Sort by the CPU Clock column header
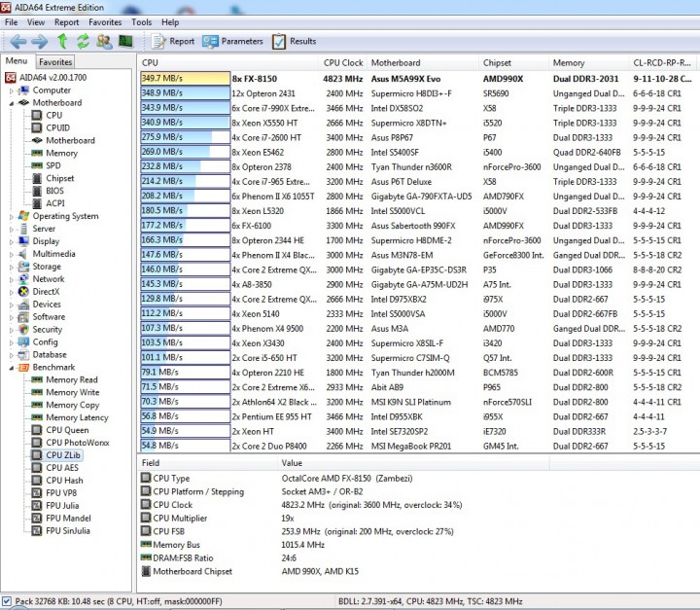Image resolution: width=700 pixels, height=610 pixels. (343, 63)
